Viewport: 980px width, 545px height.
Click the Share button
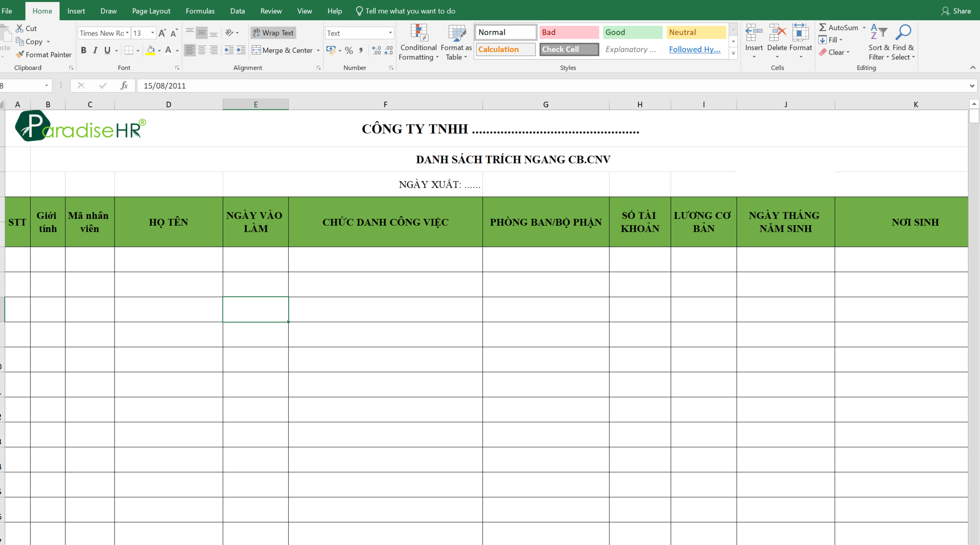[x=956, y=11]
